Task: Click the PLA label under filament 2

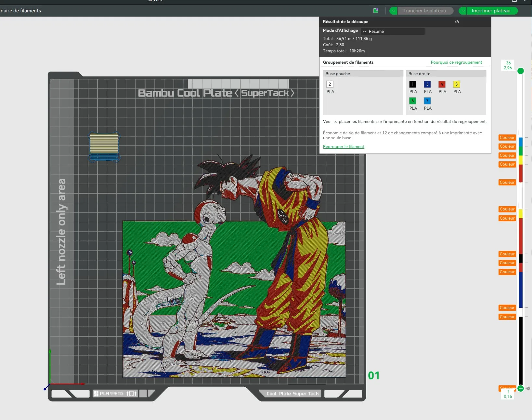Action: (330, 92)
